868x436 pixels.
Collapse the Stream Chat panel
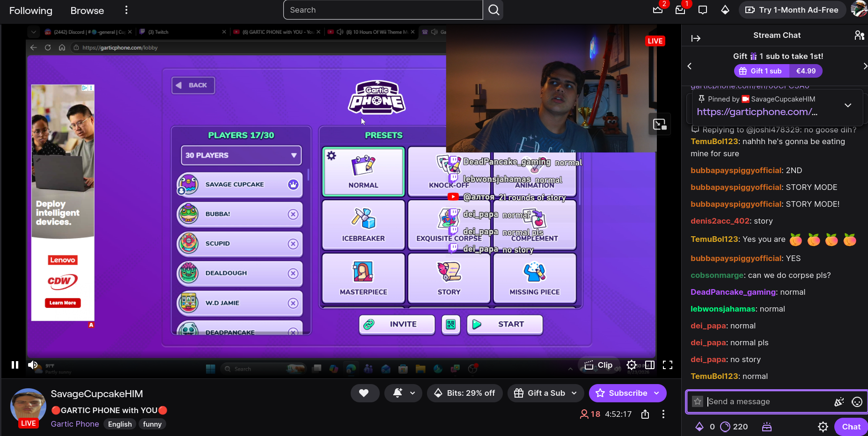[x=696, y=38]
